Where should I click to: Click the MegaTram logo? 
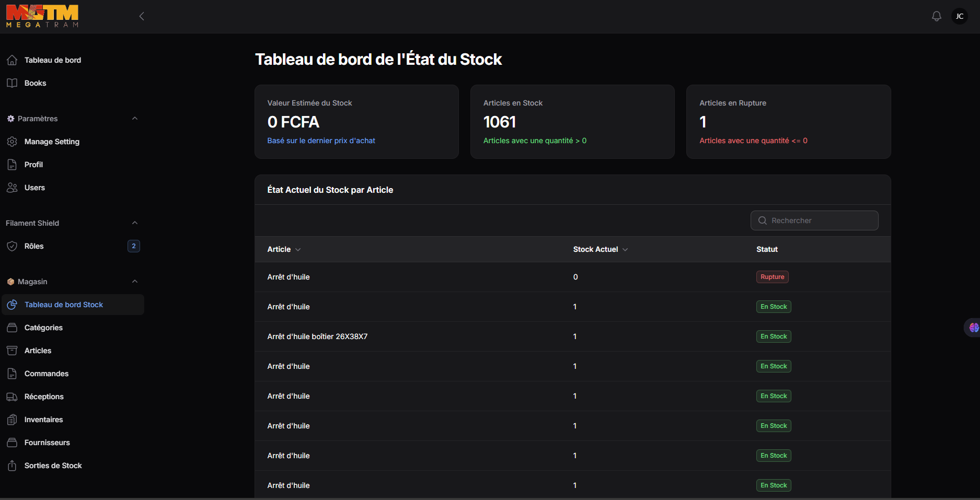(x=42, y=16)
